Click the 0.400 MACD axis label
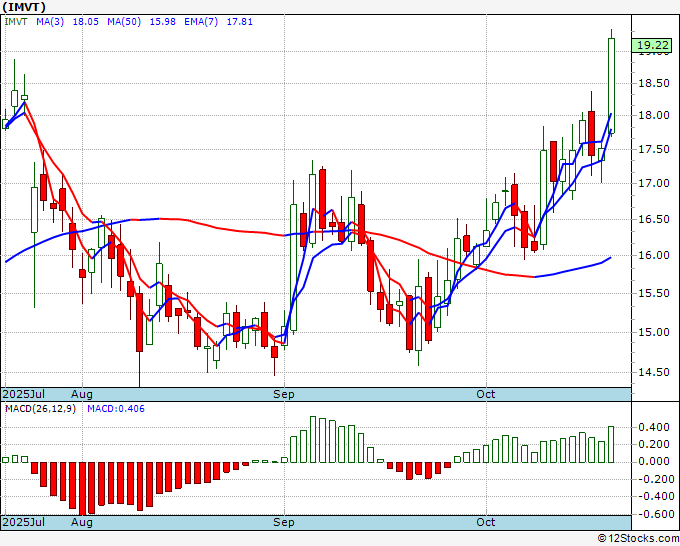680x546 pixels. coord(654,428)
